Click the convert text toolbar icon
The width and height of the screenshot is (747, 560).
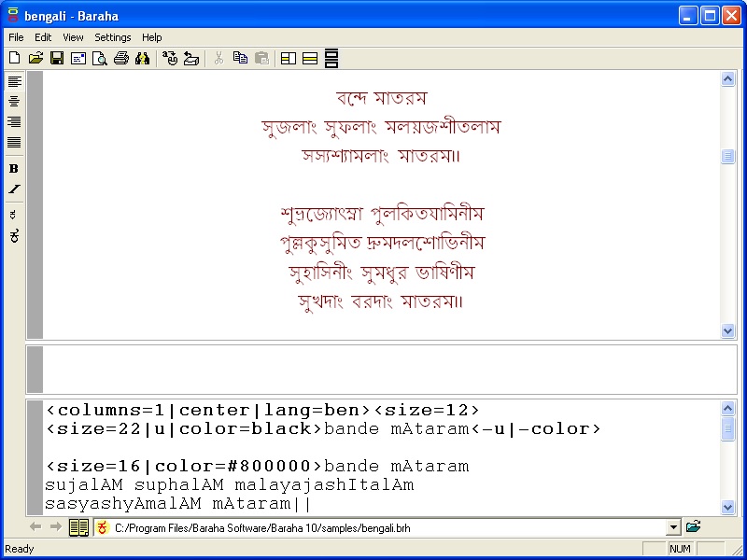tap(170, 58)
